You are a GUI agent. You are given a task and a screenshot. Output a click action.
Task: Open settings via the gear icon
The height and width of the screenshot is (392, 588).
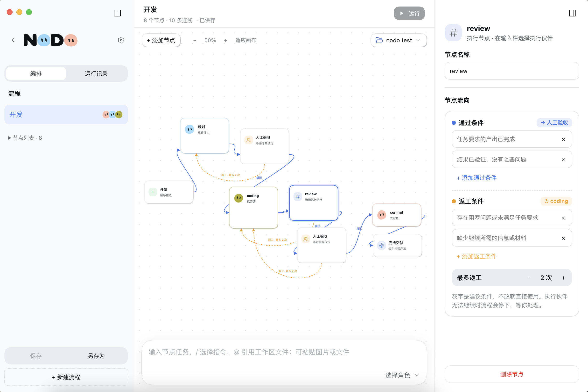pos(121,40)
